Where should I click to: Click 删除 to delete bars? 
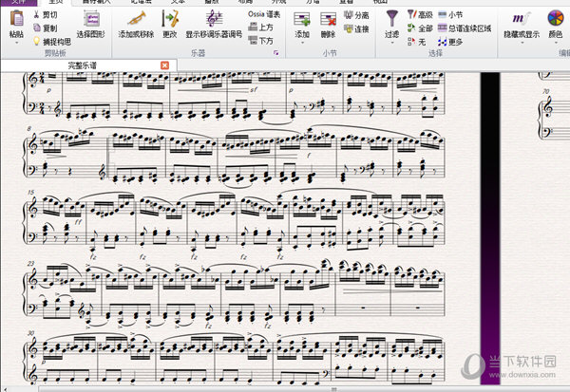coord(329,25)
